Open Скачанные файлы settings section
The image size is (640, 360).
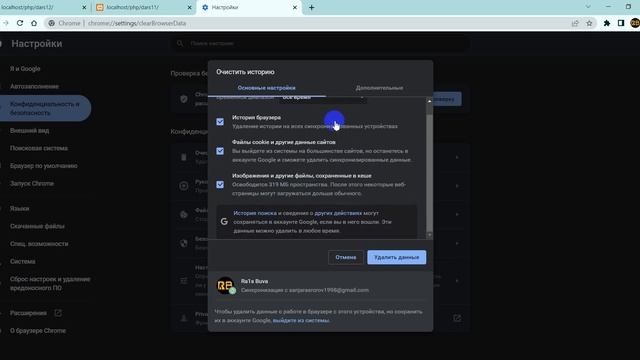coord(37,226)
